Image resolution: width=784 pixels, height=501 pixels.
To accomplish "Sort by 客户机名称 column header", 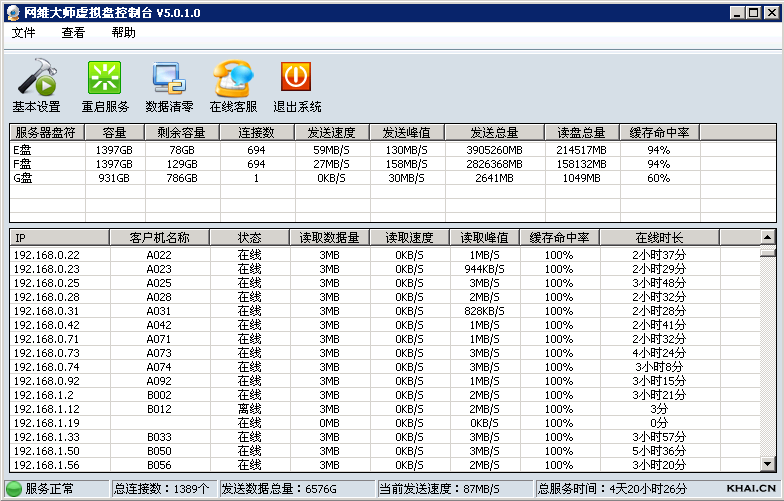I will coord(159,238).
